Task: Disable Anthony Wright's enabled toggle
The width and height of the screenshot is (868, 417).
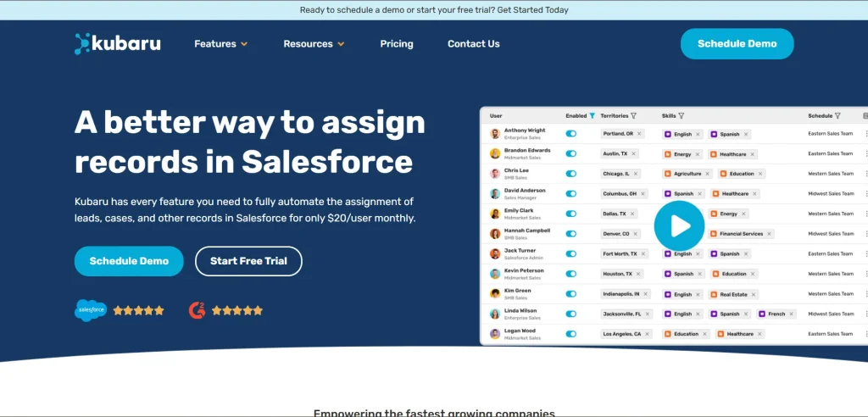Action: point(570,134)
